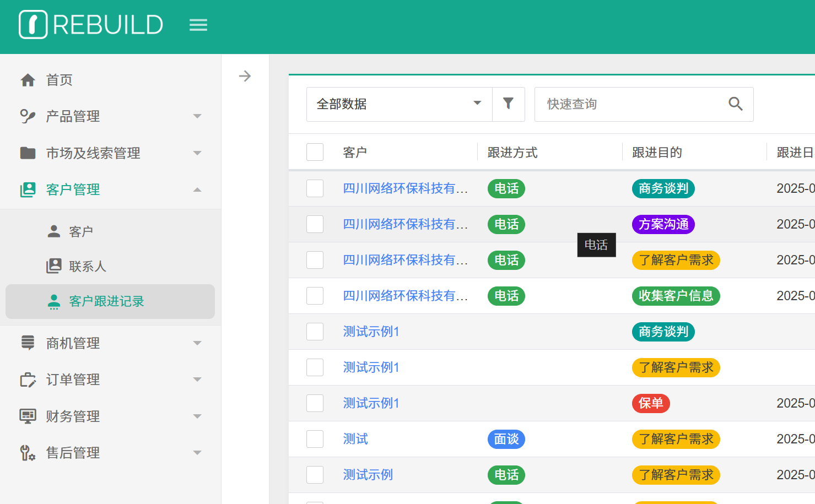Select checkbox of the 商务谈判 四川网络环保 row
815x504 pixels.
pos(315,188)
